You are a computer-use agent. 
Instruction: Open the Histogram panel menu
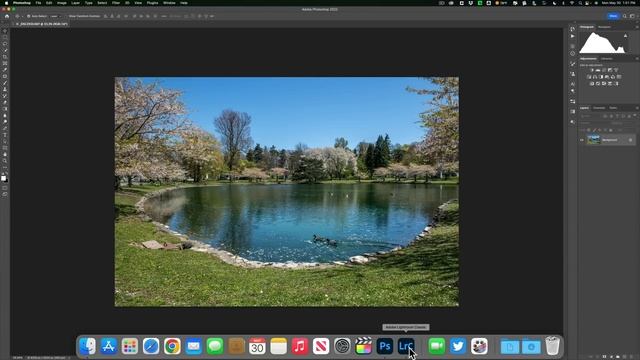[637, 27]
